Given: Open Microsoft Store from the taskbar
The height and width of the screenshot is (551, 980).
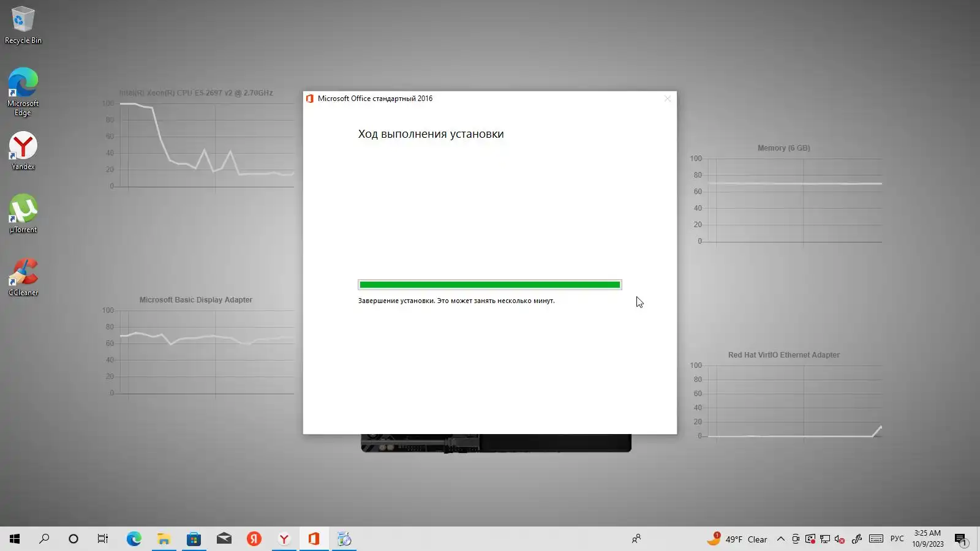Looking at the screenshot, I should (194, 539).
